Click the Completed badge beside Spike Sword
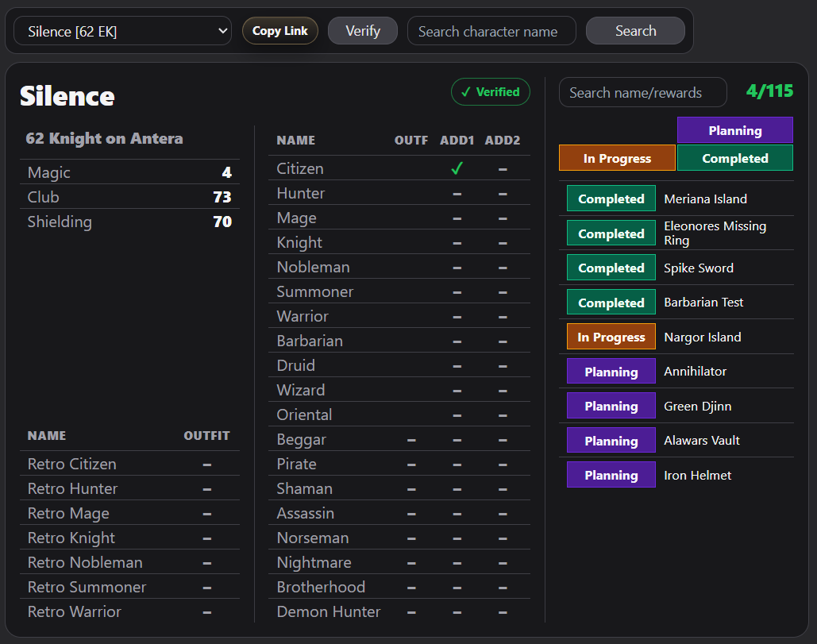 click(611, 268)
